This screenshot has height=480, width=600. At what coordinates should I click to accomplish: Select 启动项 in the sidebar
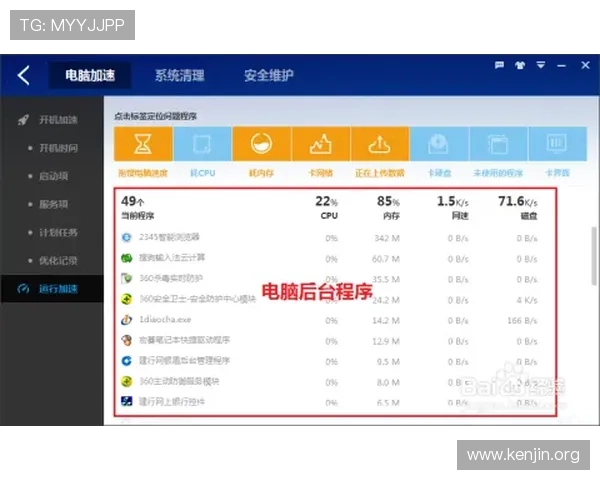click(x=52, y=176)
